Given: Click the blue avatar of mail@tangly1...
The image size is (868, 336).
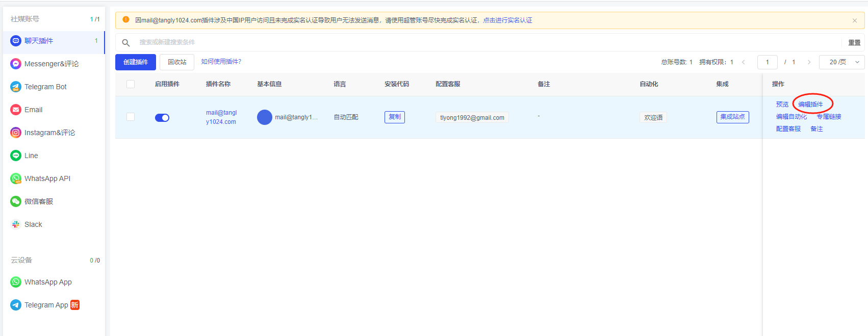Looking at the screenshot, I should (x=265, y=117).
